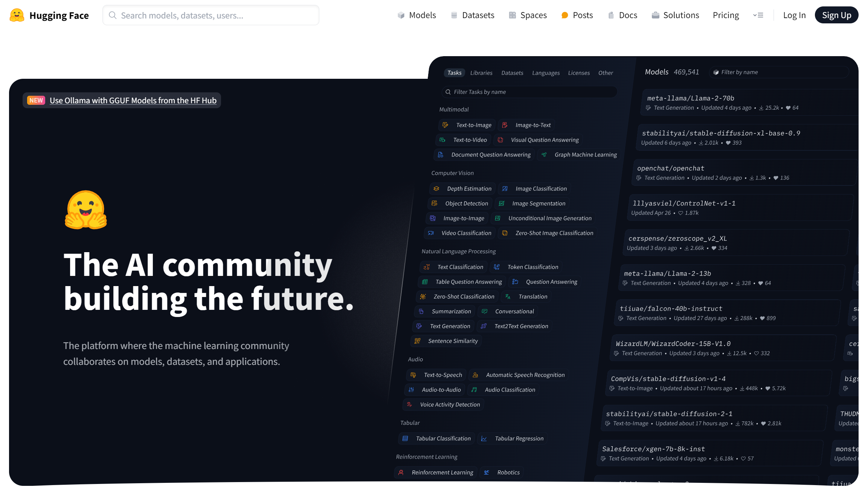The image size is (868, 490).
Task: Click the search models input field
Action: coord(211,15)
